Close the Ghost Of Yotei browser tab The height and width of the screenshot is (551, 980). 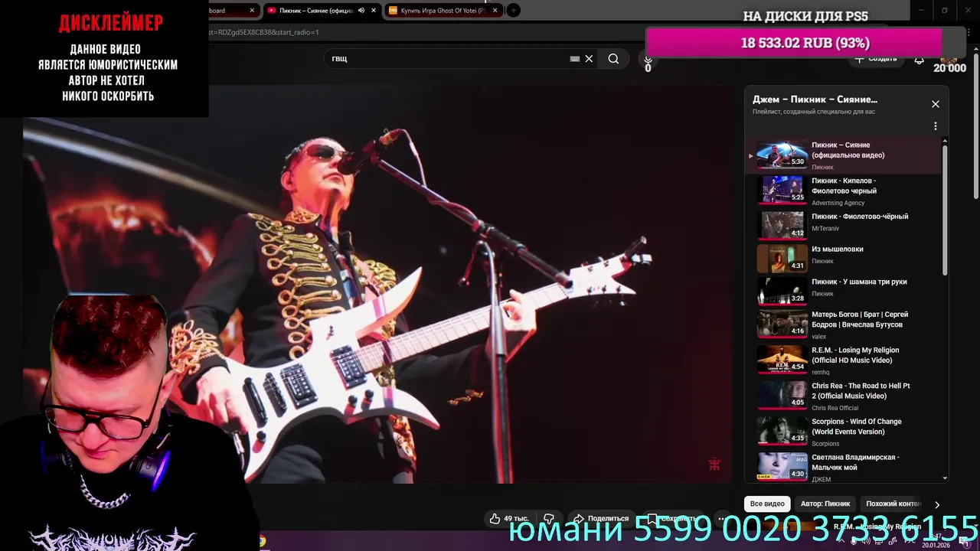click(495, 11)
